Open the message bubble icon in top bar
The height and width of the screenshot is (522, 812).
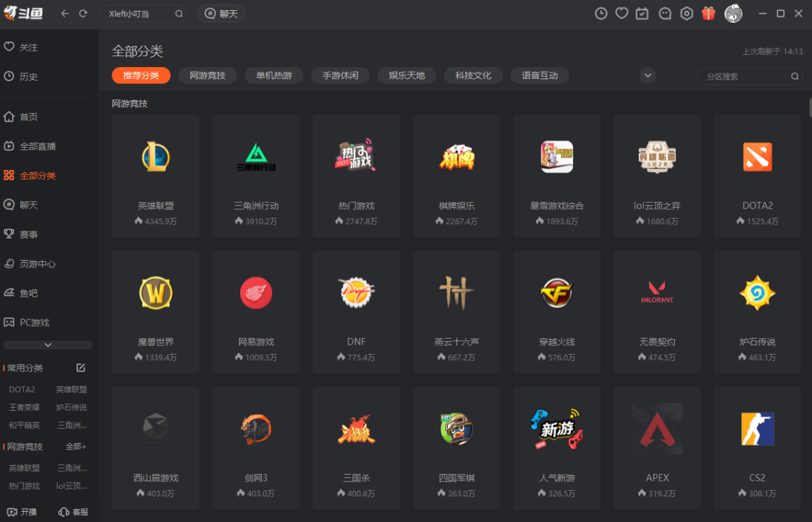tap(665, 14)
